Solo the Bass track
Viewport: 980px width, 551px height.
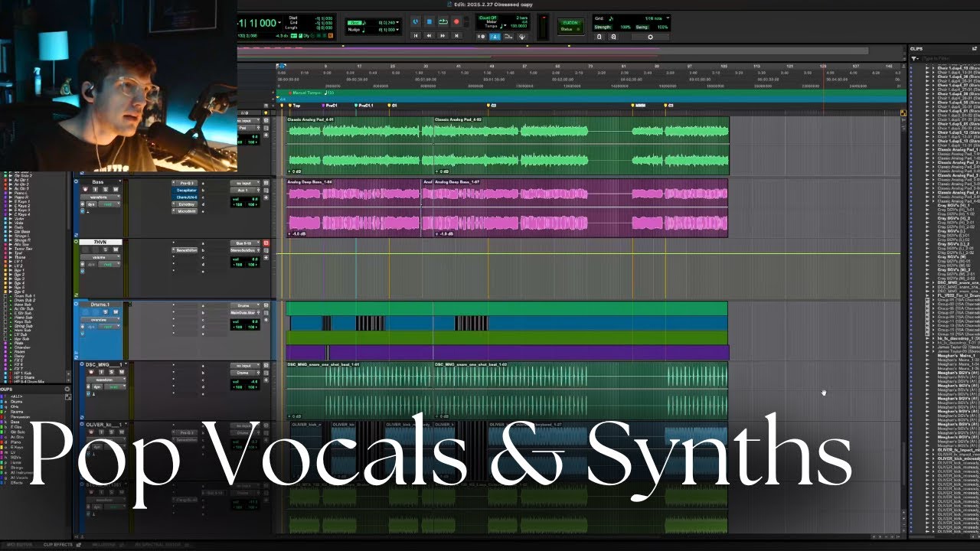tap(106, 189)
